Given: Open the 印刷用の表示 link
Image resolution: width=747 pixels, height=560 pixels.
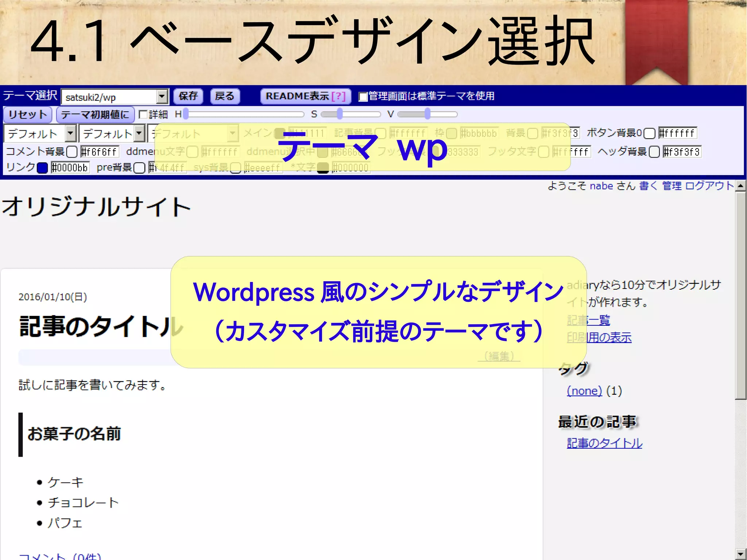Looking at the screenshot, I should [x=599, y=337].
